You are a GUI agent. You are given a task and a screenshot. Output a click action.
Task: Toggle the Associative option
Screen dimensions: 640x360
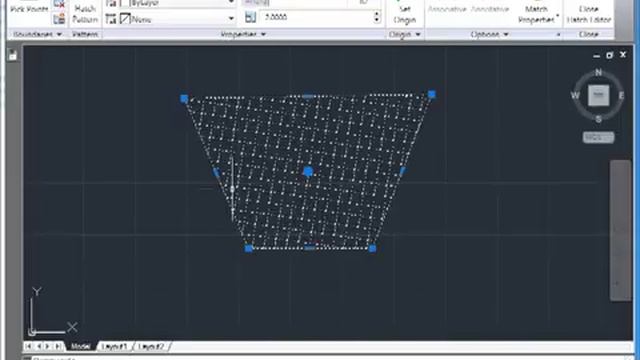[x=447, y=9]
